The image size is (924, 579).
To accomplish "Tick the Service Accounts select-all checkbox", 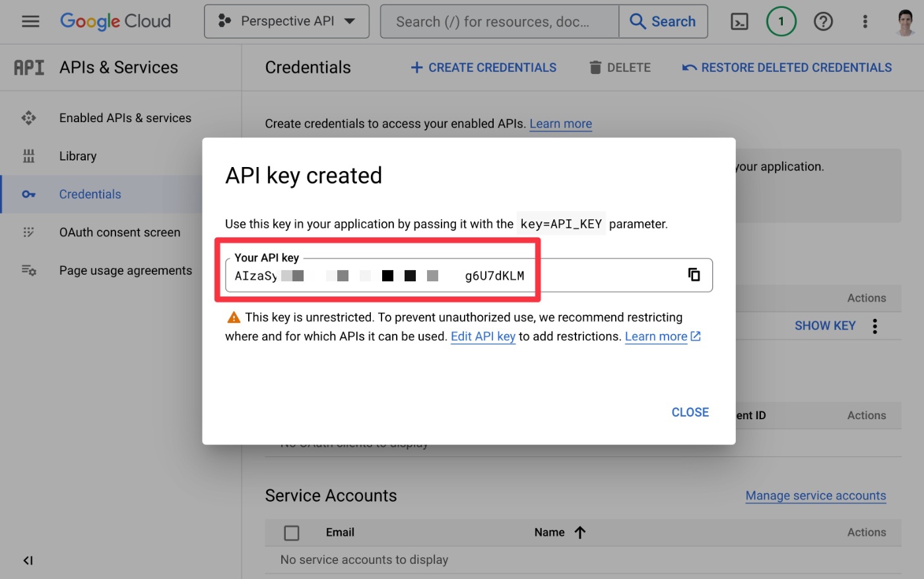I will (x=291, y=533).
